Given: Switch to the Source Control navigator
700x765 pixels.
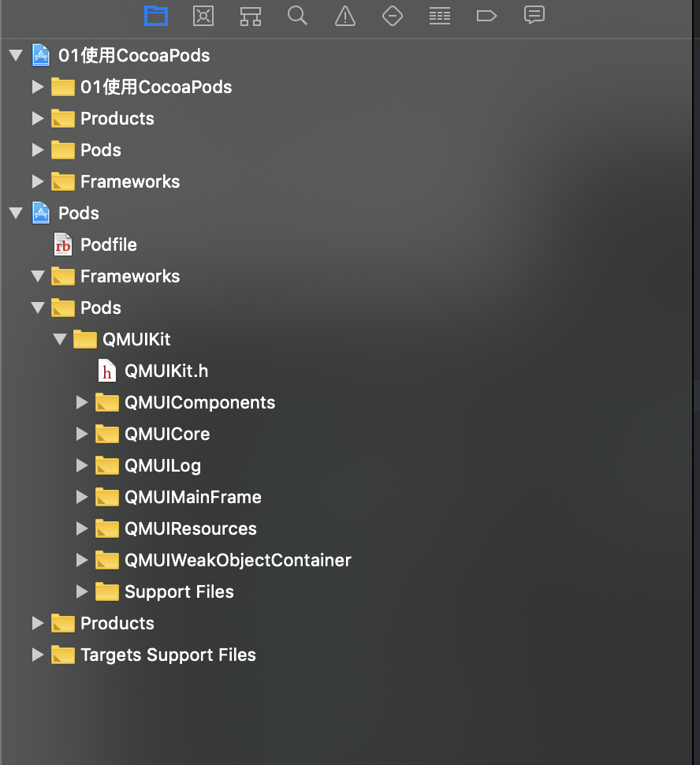Looking at the screenshot, I should click(203, 16).
